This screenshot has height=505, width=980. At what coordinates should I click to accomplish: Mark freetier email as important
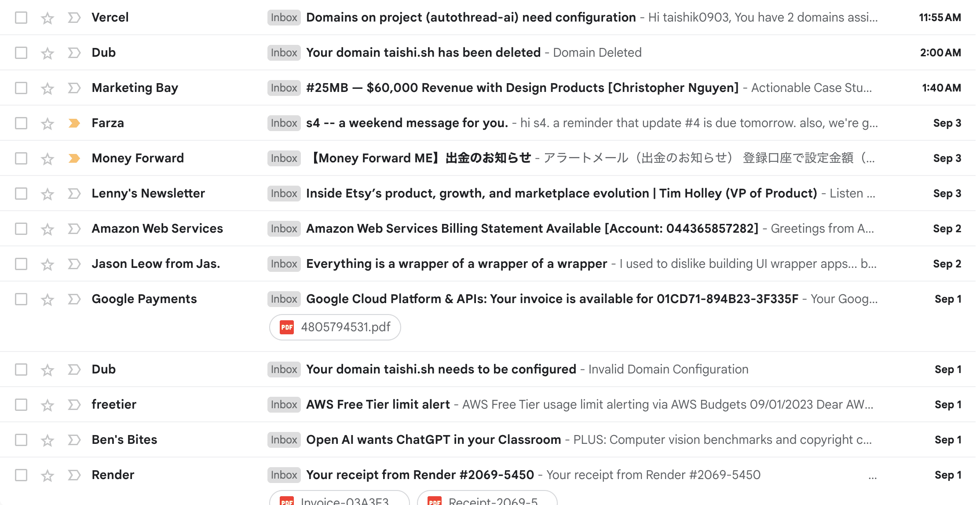pos(74,405)
